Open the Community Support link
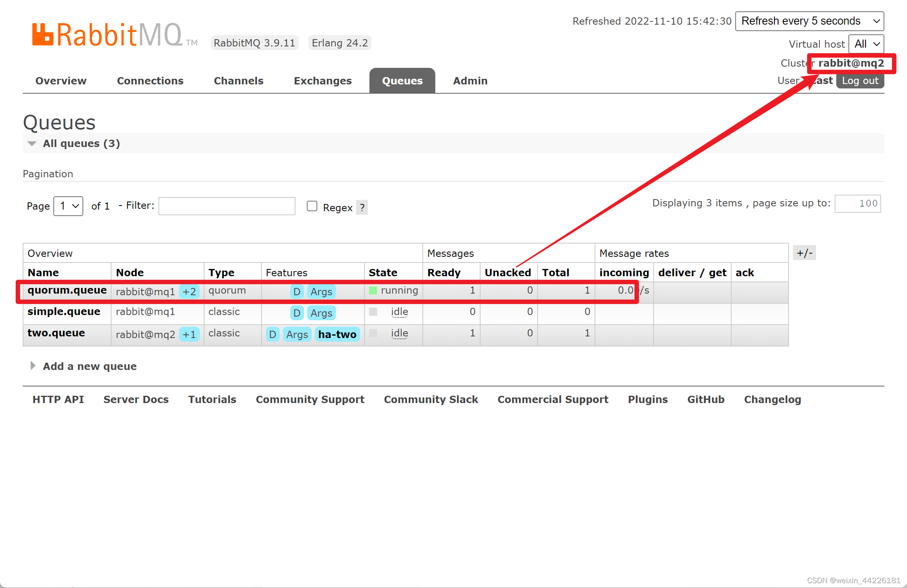 [x=310, y=399]
